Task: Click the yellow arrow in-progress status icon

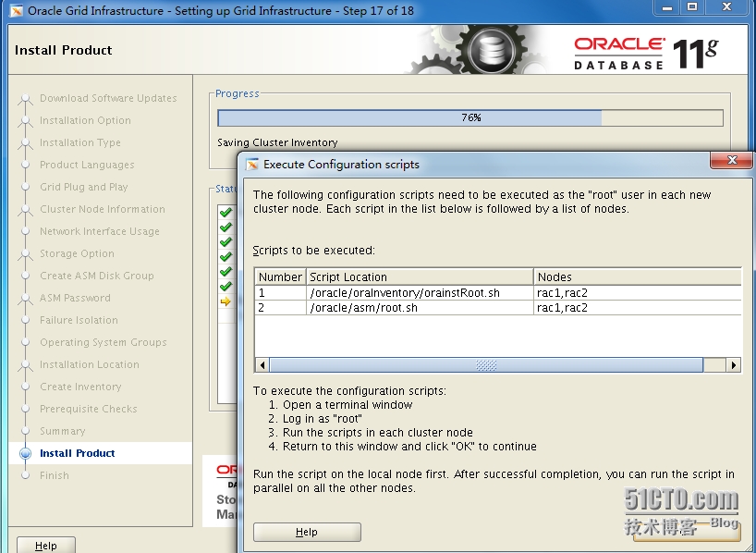Action: [226, 301]
